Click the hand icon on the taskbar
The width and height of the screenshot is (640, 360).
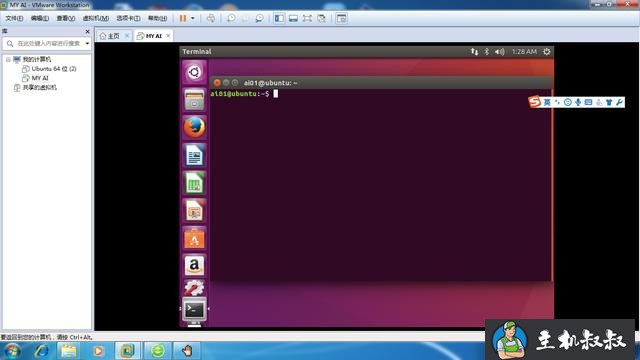click(187, 351)
